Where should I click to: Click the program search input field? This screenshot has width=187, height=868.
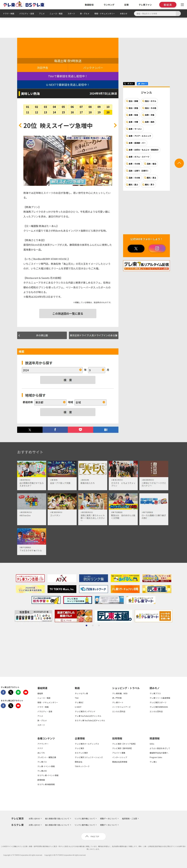[x=155, y=14]
